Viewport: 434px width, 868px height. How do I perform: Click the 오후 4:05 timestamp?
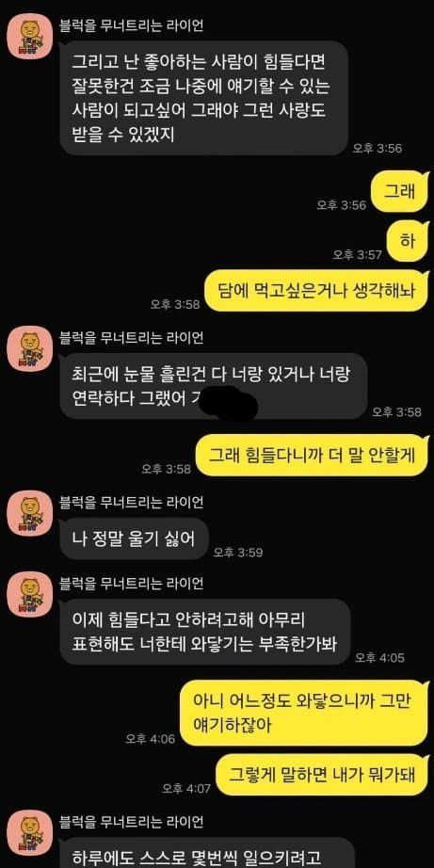(379, 658)
